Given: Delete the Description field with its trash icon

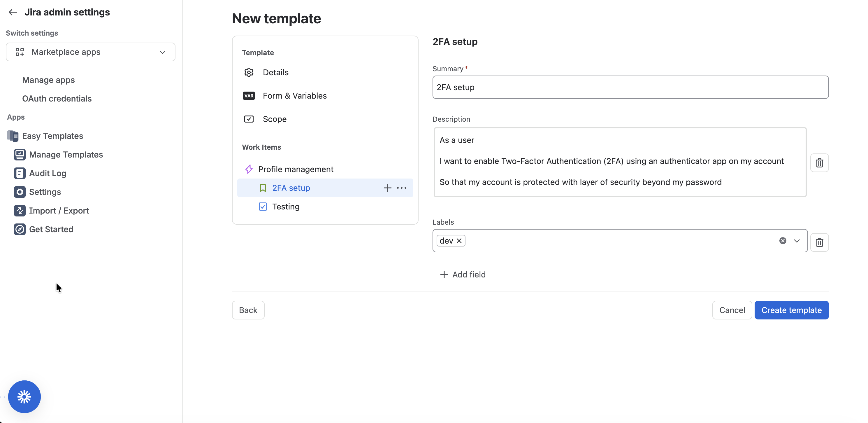Looking at the screenshot, I should [x=820, y=163].
